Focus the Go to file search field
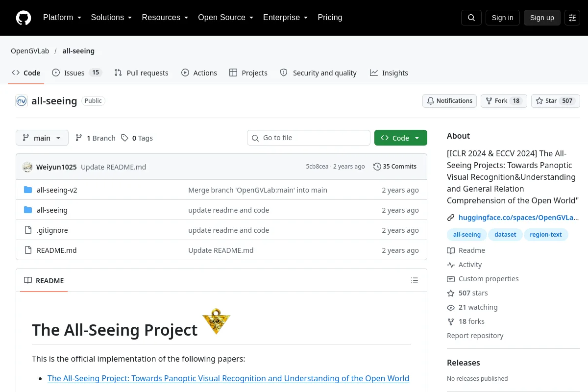 [309, 138]
